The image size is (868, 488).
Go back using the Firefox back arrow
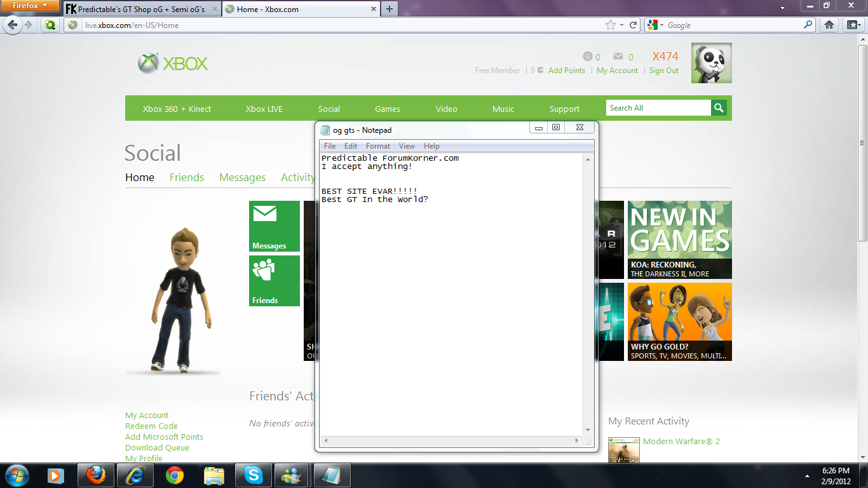(13, 25)
